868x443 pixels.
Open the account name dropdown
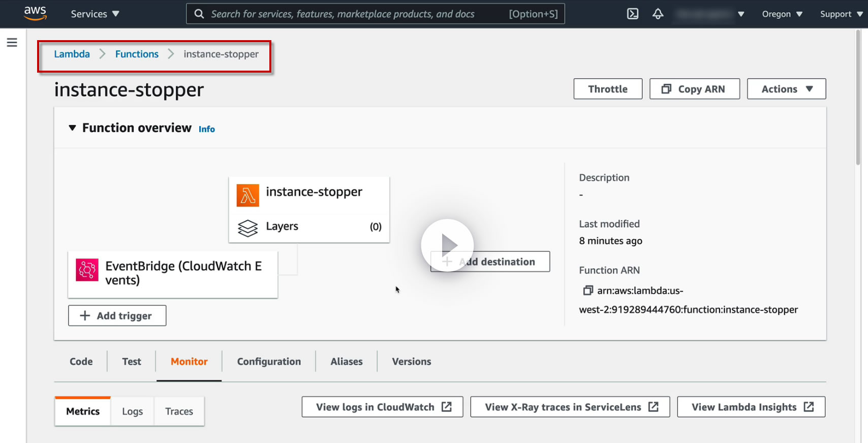click(x=710, y=14)
